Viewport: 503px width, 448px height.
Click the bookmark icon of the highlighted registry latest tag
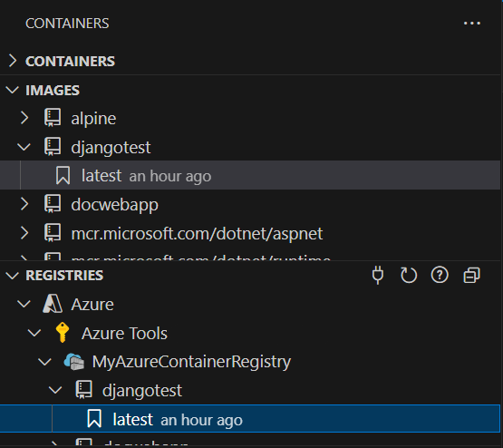pyautogui.click(x=94, y=418)
